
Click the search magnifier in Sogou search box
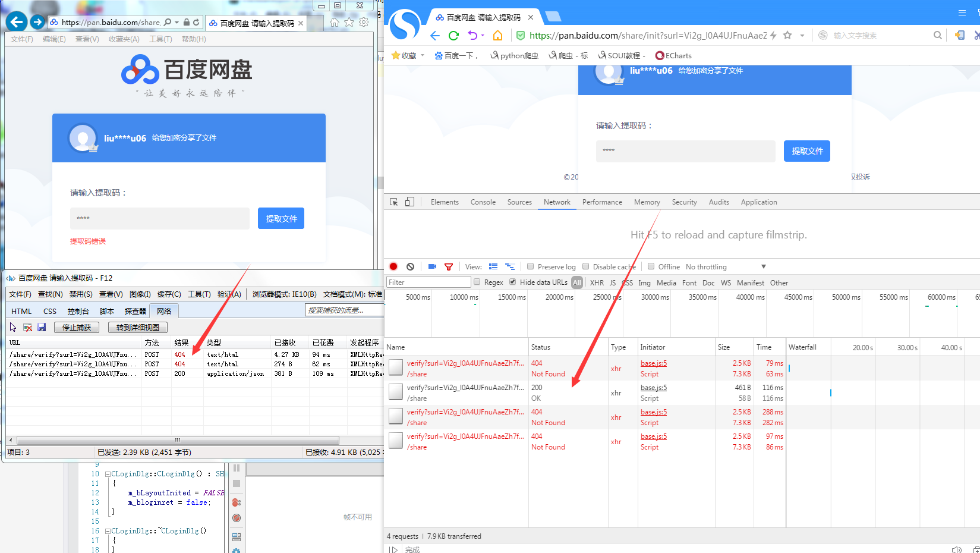[937, 35]
